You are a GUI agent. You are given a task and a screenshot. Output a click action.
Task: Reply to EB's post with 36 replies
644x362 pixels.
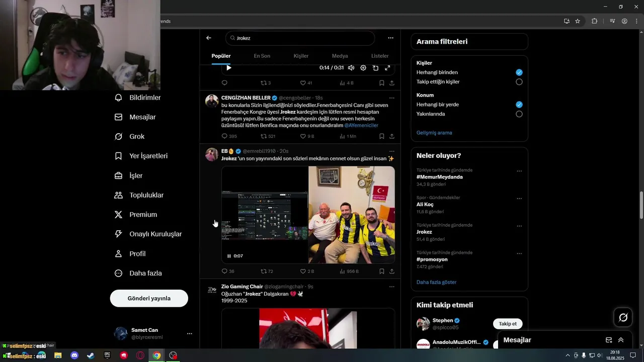click(x=228, y=271)
